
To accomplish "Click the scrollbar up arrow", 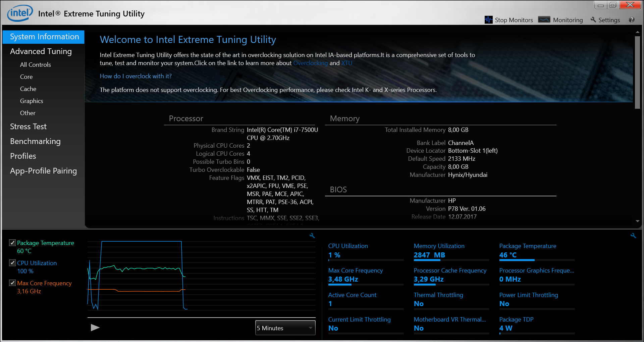I will [x=637, y=32].
